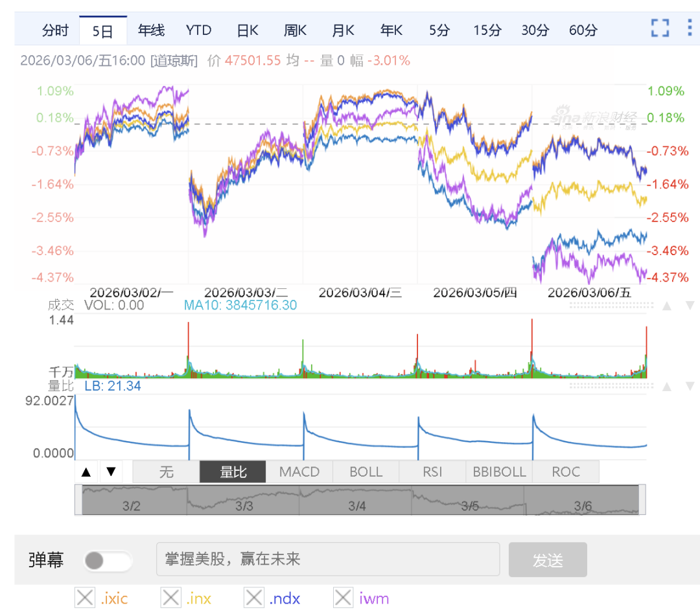
Task: Show the BOLL indicator
Action: (x=366, y=472)
